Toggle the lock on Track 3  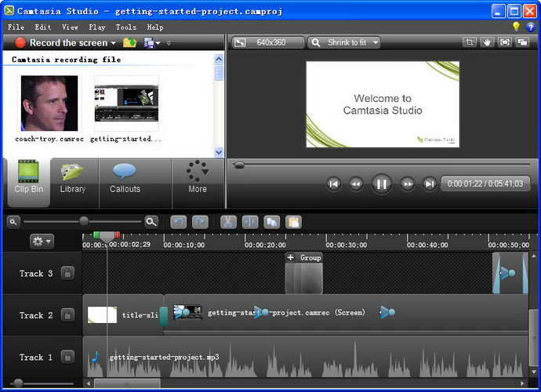pos(67,273)
